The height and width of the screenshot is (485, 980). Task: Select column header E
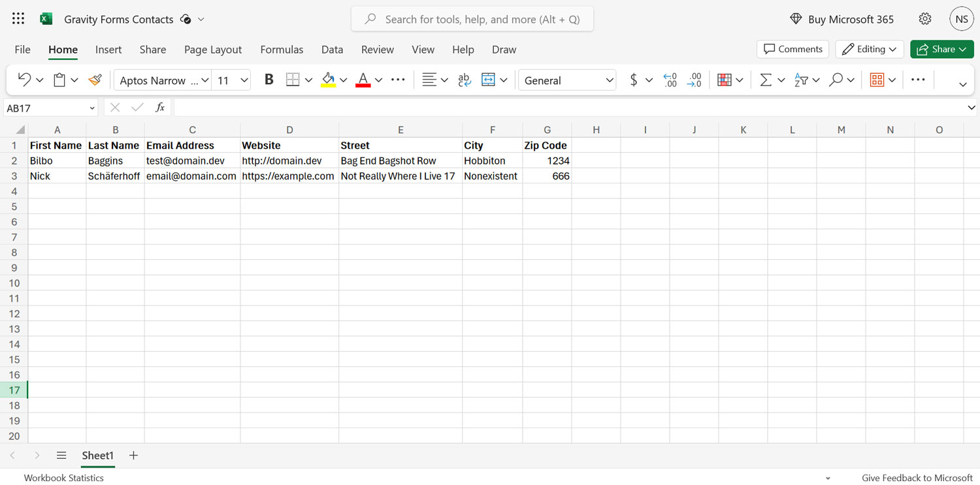coord(400,130)
